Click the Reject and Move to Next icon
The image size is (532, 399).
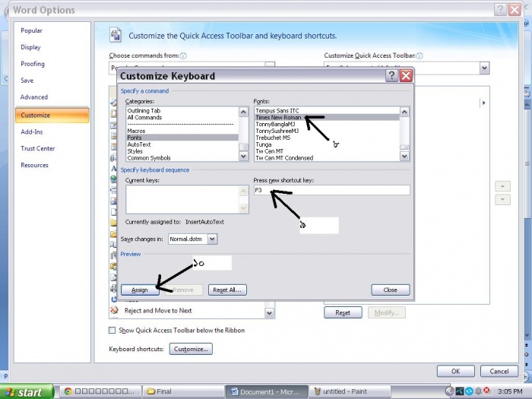[114, 310]
